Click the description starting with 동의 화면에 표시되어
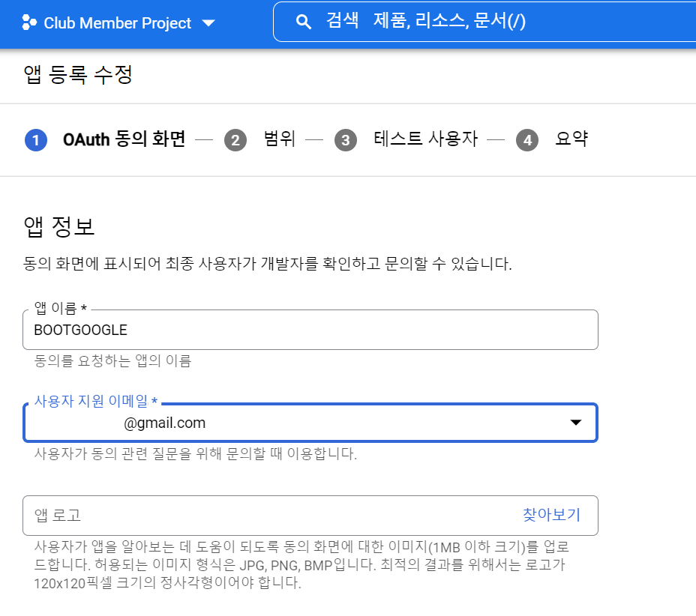This screenshot has width=696, height=616. coord(267,264)
